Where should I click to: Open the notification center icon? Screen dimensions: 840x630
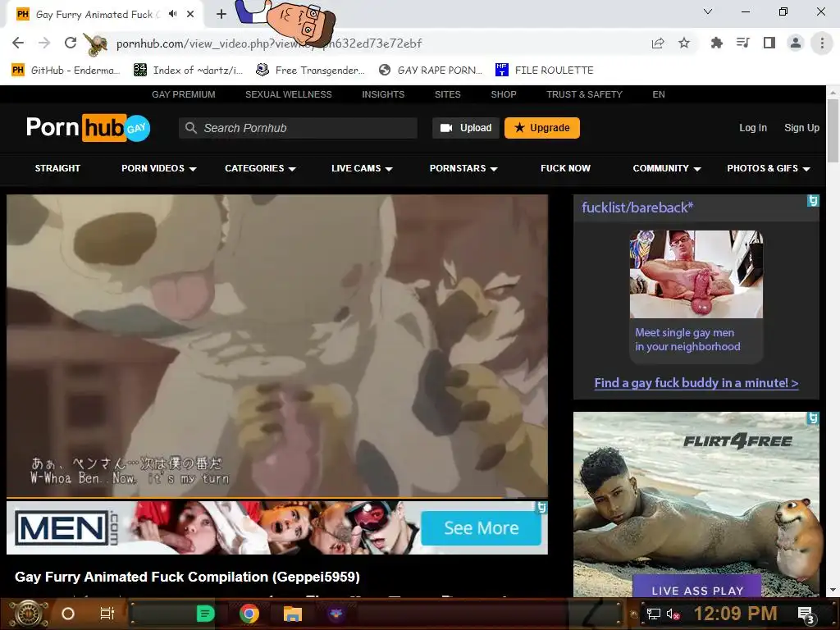(806, 614)
